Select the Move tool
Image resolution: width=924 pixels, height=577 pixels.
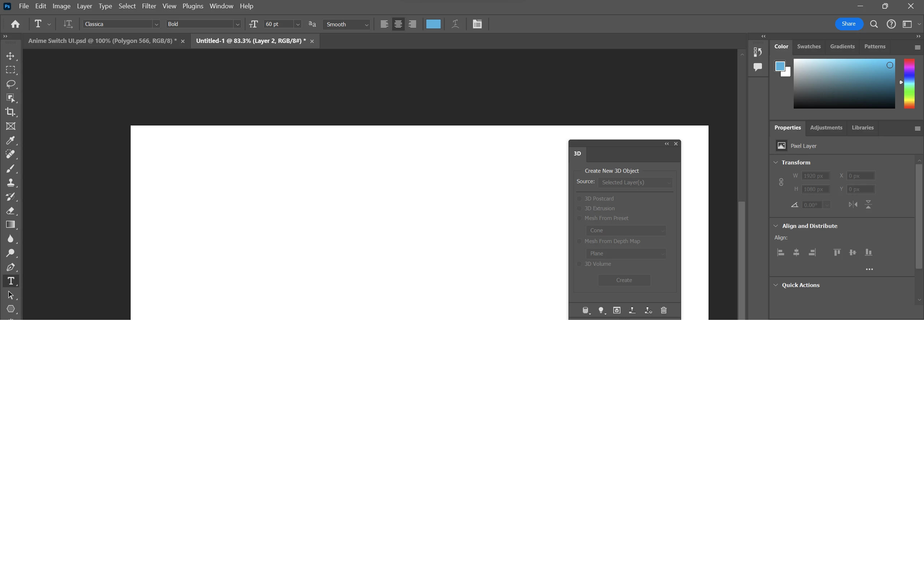tap(10, 56)
